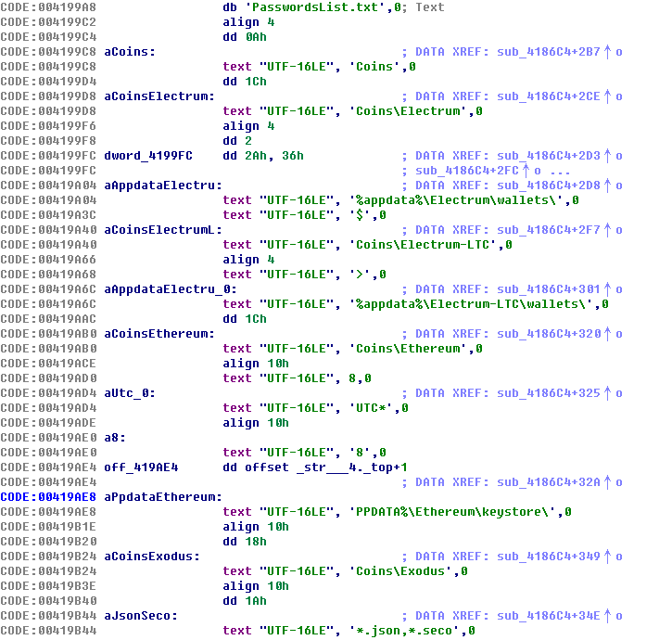Follow xref sub_4186C4+2B7
672x640 pixels.
point(548,52)
